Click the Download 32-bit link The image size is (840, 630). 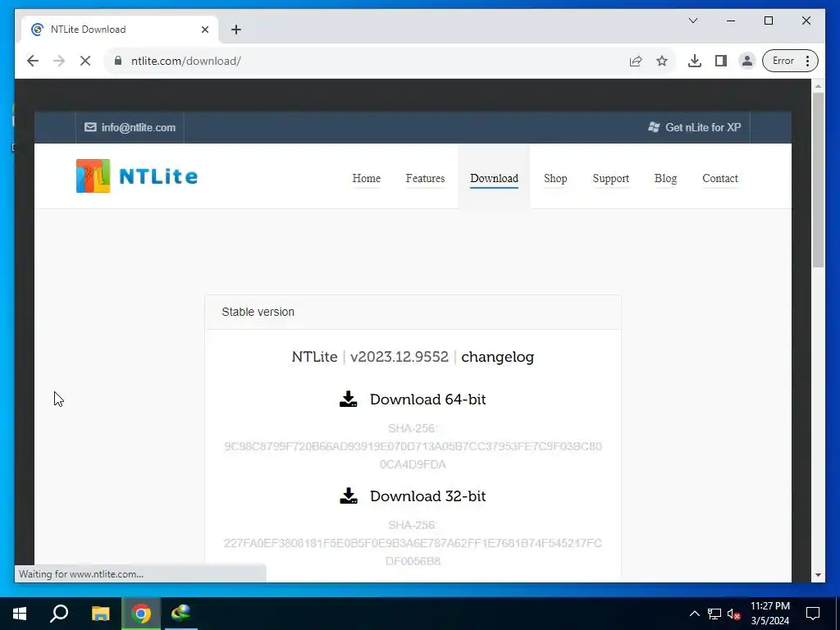pos(428,496)
